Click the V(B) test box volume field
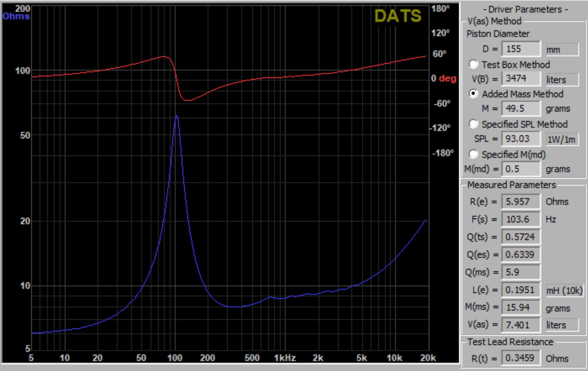 point(521,79)
